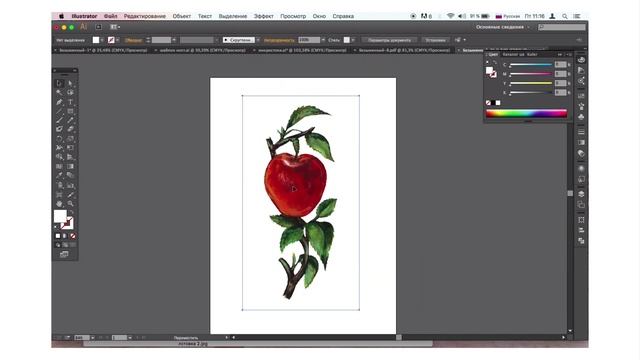Set paint mode to None in Tools

tap(73, 236)
